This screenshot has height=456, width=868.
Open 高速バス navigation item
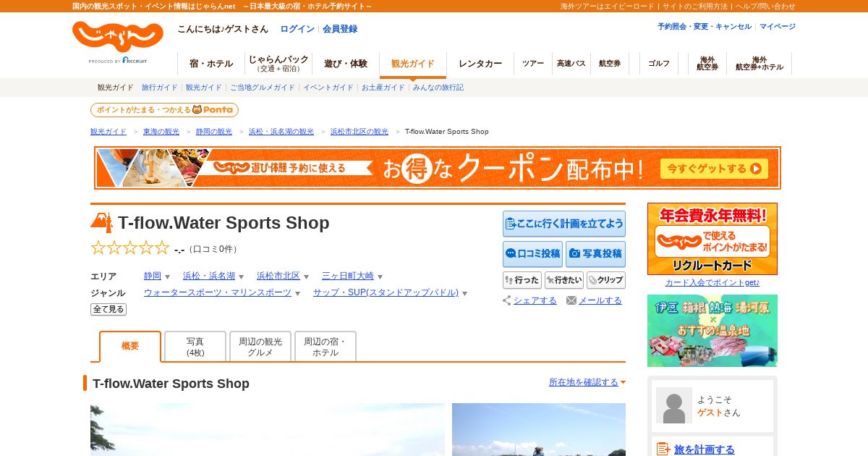point(571,64)
